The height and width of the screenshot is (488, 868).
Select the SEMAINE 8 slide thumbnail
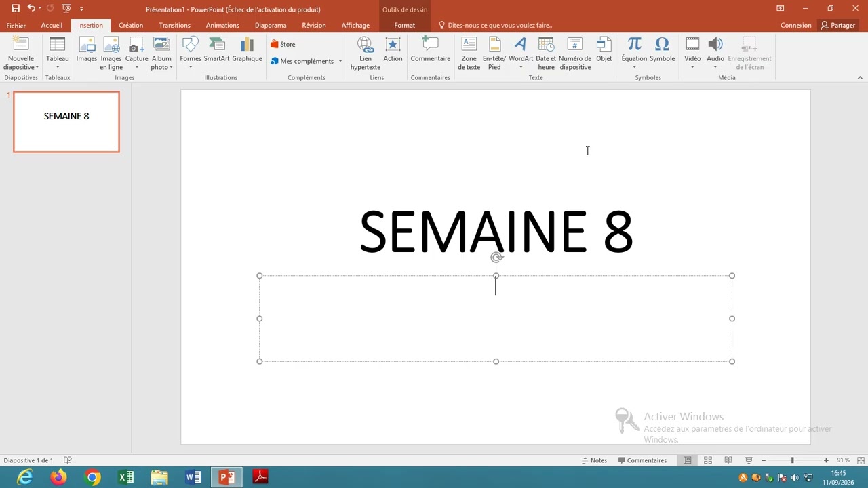[x=66, y=122]
